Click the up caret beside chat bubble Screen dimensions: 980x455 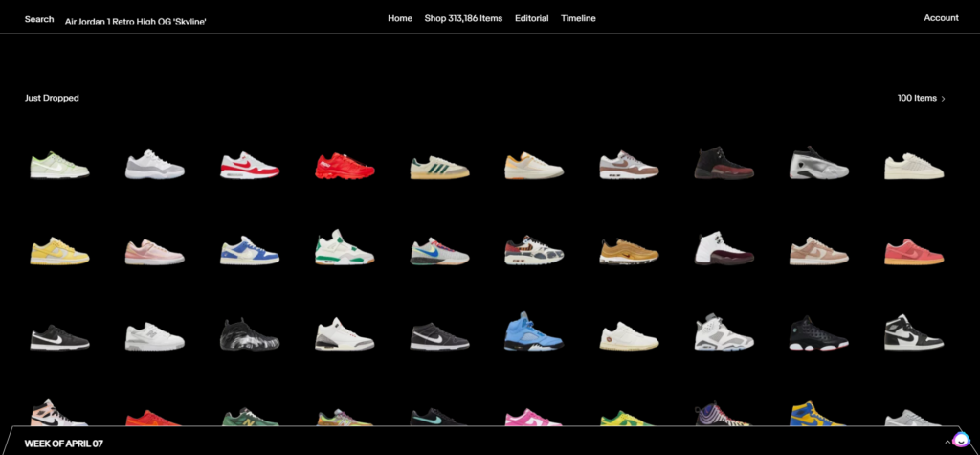pos(947,442)
